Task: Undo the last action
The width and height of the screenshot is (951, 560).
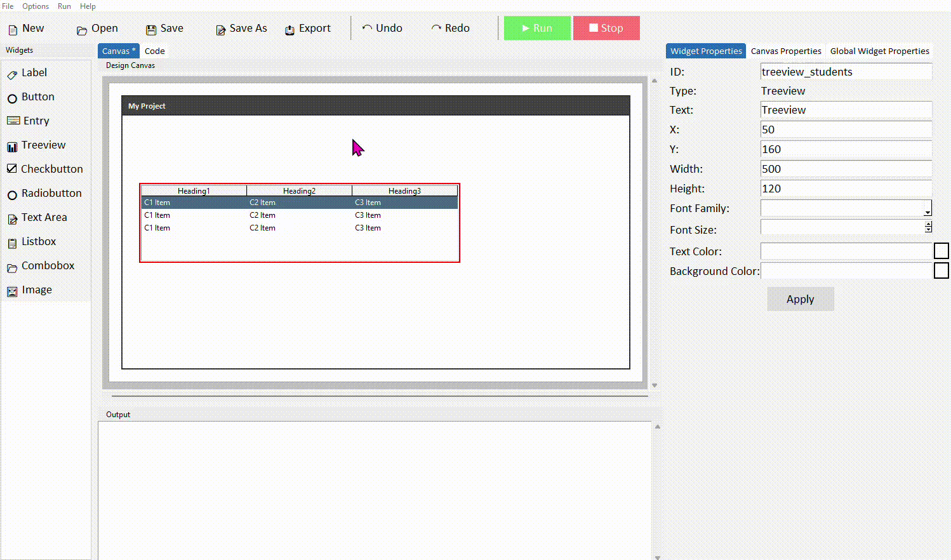Action: click(382, 28)
